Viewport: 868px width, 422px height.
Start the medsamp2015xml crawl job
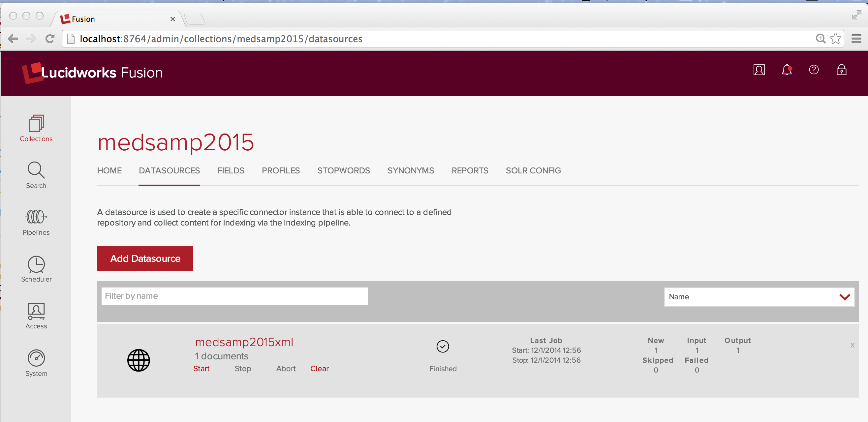pyautogui.click(x=201, y=369)
